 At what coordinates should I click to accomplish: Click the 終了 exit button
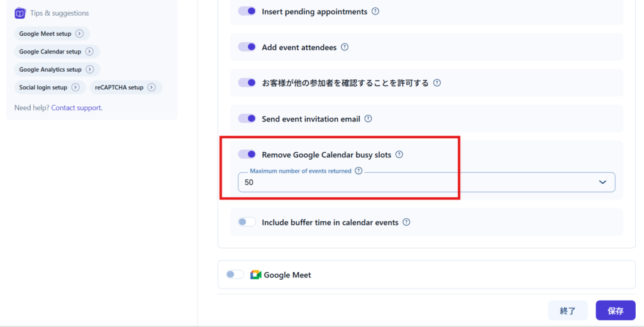pos(568,311)
